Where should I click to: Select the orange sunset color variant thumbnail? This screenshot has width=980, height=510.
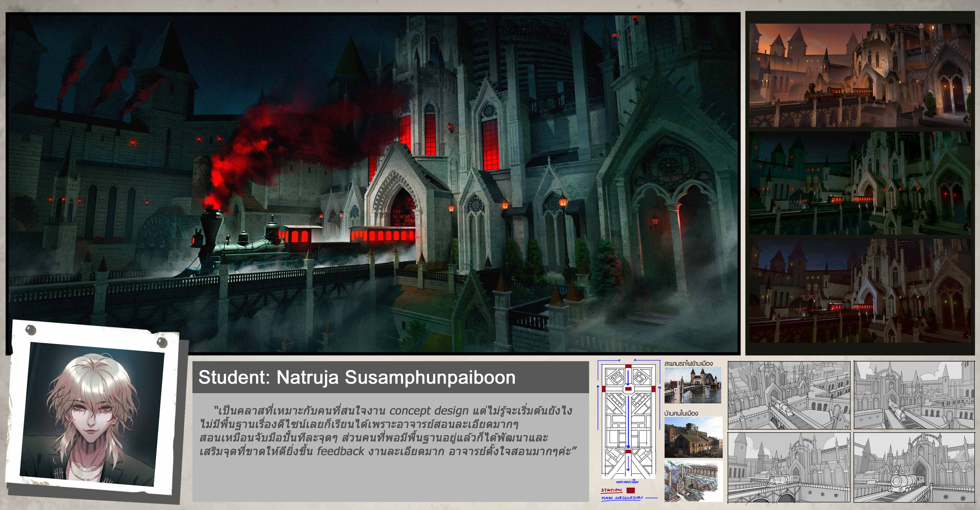click(x=860, y=75)
